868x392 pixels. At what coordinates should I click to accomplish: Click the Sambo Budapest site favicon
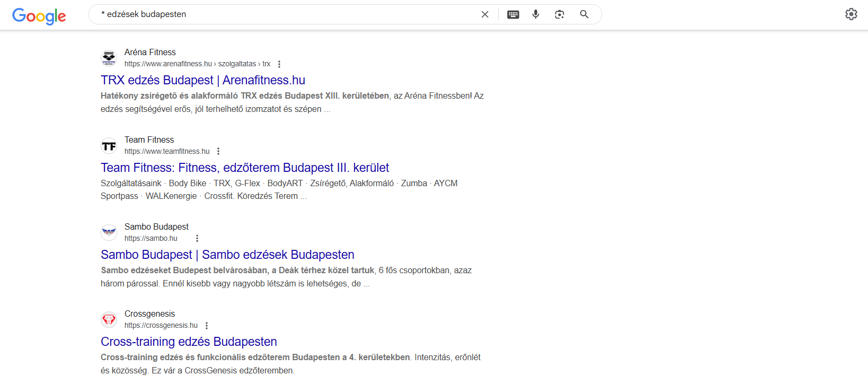[109, 232]
